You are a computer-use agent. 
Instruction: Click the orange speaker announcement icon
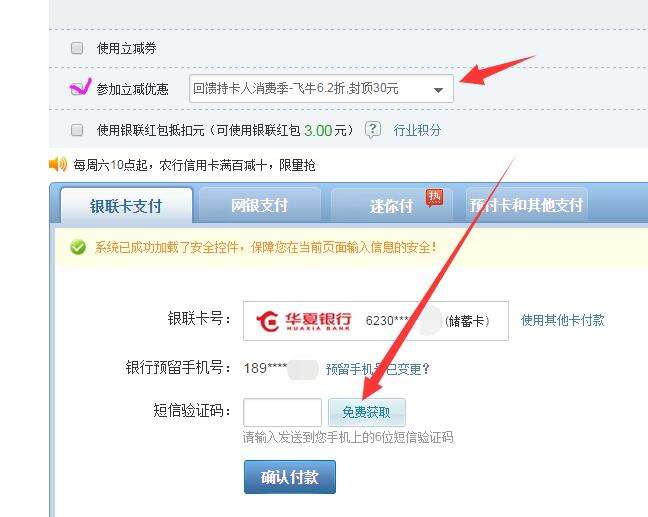coord(58,164)
